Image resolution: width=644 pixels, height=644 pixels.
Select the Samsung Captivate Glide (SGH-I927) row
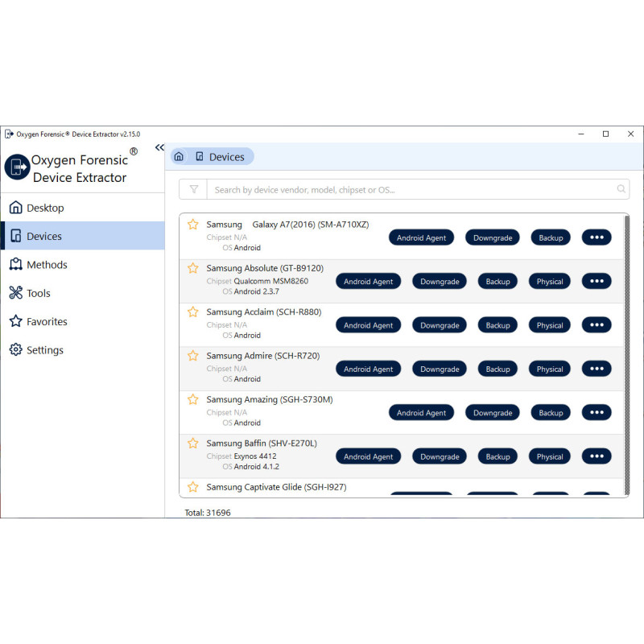tap(402, 487)
